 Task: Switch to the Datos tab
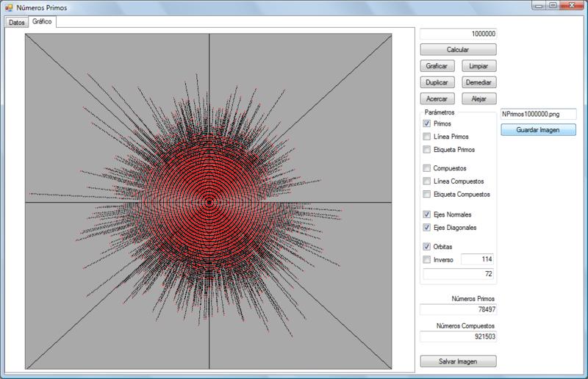pos(16,22)
